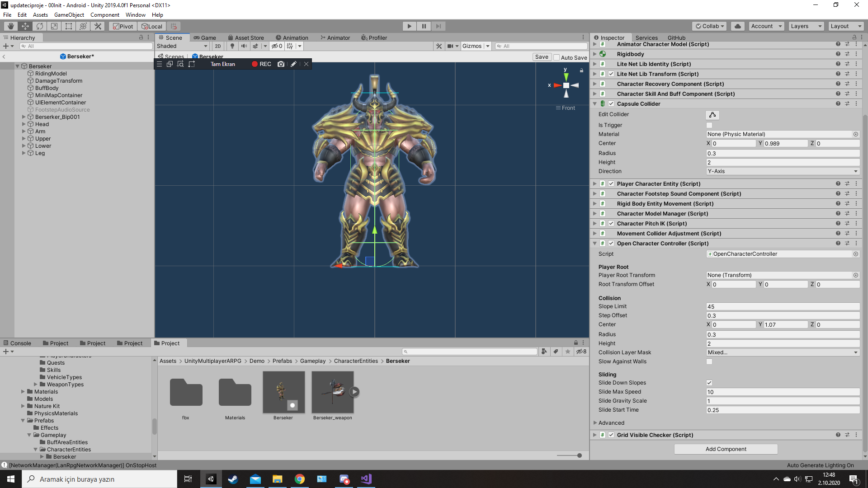Open the GameObject menu

click(69, 14)
